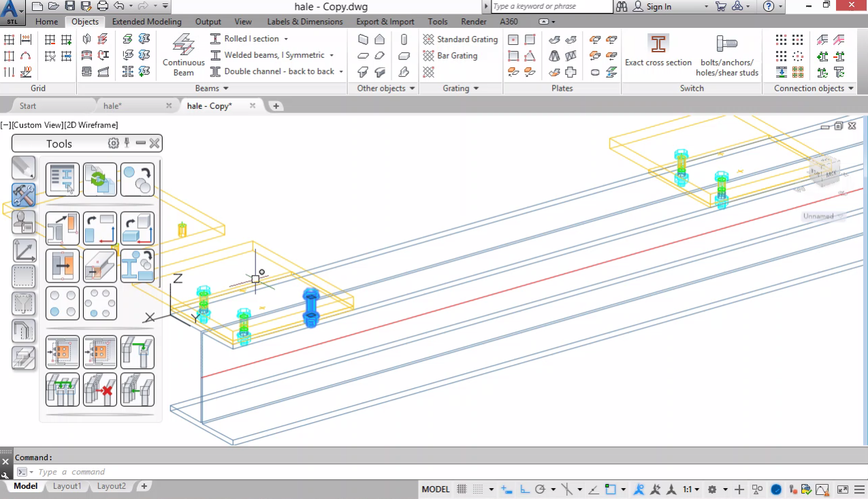Click the Undo arrow in quick access toolbar
The height and width of the screenshot is (499, 868).
(x=119, y=6)
